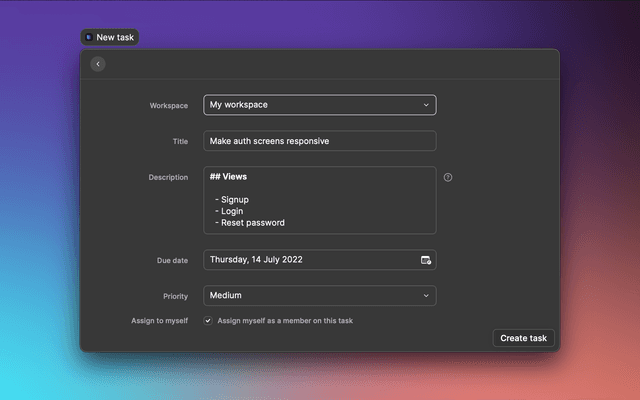Click the chevron arrow in Workspace field
The height and width of the screenshot is (400, 640).
[x=426, y=105]
